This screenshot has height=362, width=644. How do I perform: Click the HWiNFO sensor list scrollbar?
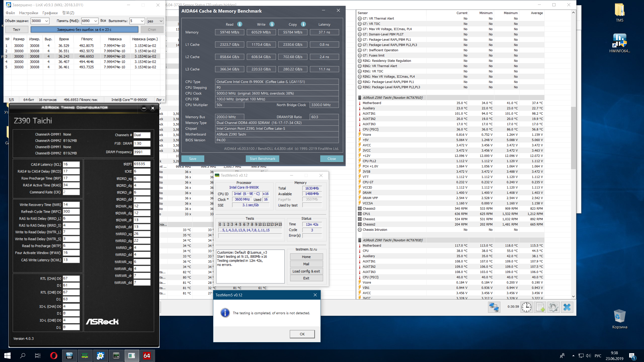coord(573,138)
